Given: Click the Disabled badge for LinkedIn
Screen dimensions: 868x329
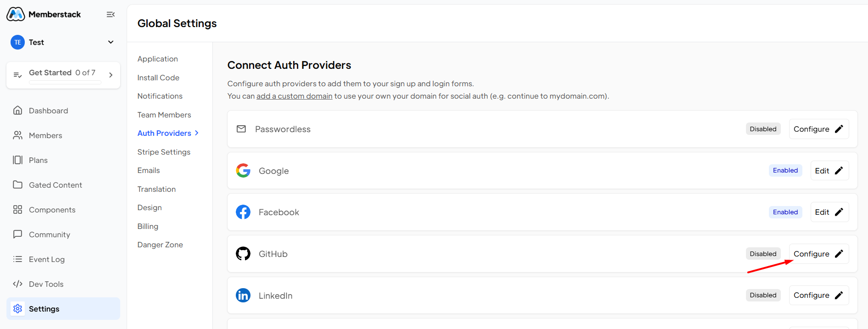Looking at the screenshot, I should 763,295.
